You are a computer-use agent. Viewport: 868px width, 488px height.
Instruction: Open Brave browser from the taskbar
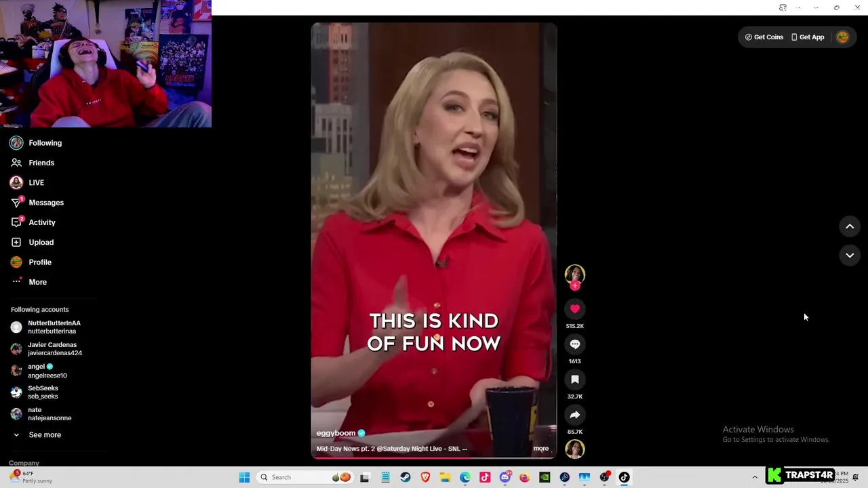point(425,477)
